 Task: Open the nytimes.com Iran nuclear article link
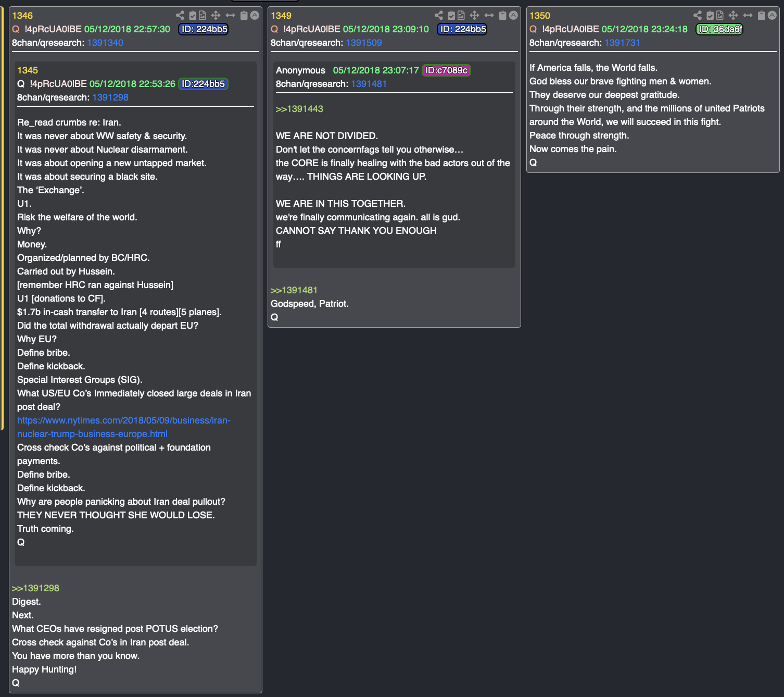pyautogui.click(x=124, y=427)
